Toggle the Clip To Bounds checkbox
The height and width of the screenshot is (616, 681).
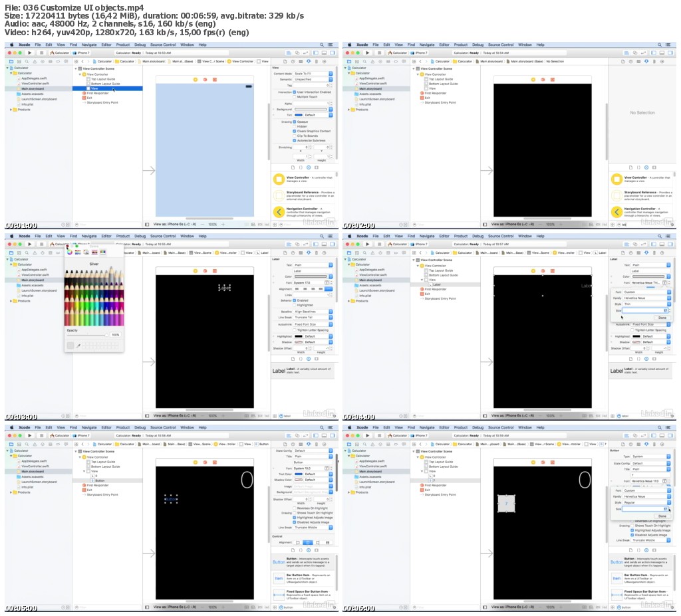(295, 136)
